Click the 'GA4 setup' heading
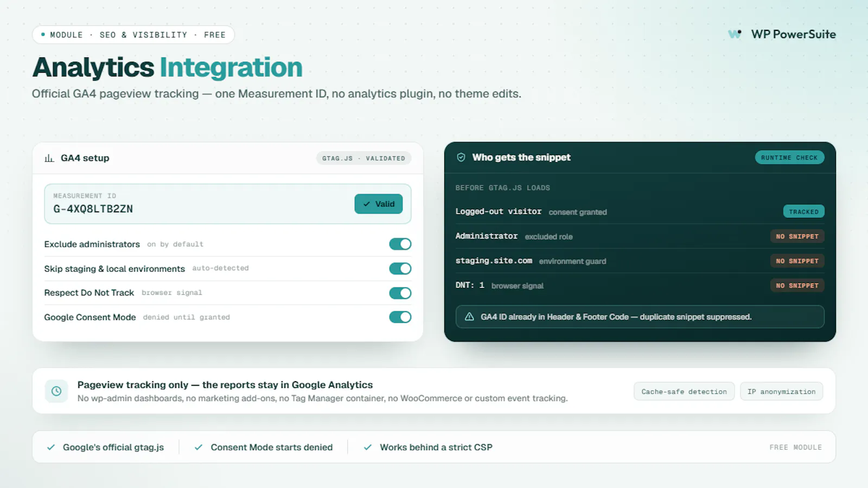 click(x=85, y=158)
